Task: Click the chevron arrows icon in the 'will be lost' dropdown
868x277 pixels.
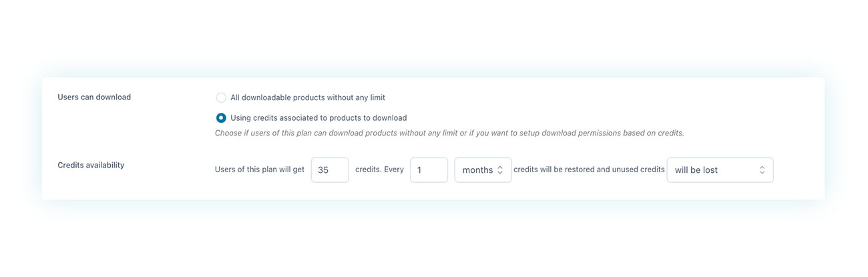Action: tap(762, 170)
